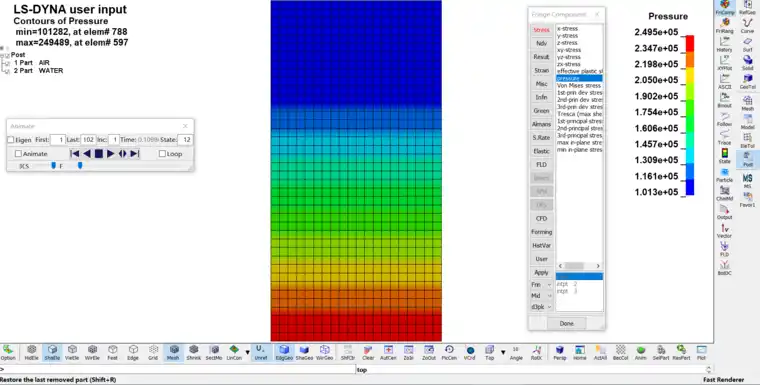Enable the Animate checkbox
This screenshot has width=760, height=385.
[18, 154]
